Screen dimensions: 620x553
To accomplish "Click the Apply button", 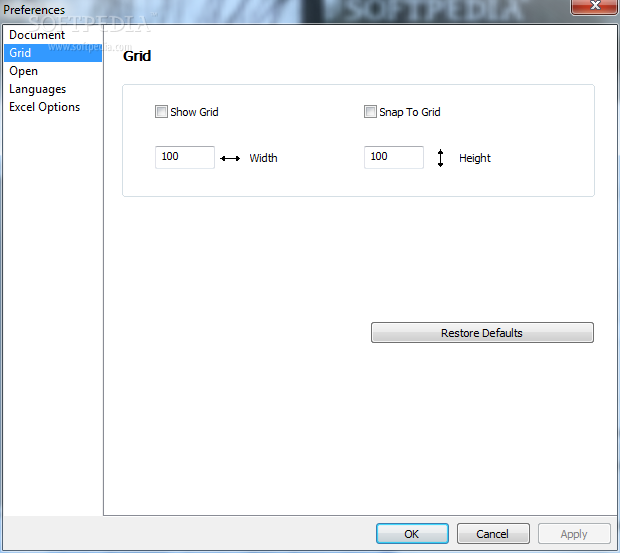I will pyautogui.click(x=574, y=534).
